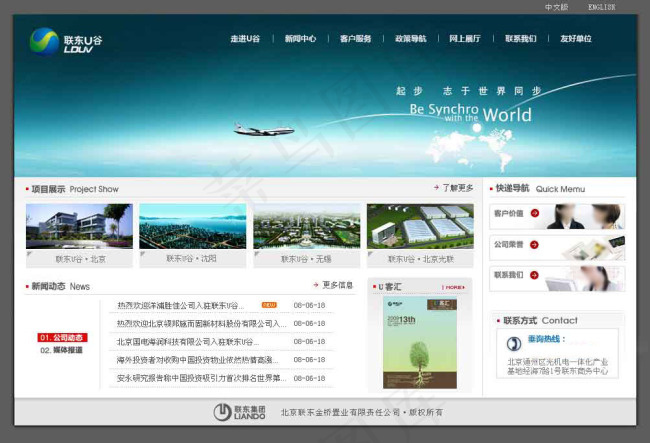Click the 垂询热线 hotline label
650x443 pixels.
544,339
